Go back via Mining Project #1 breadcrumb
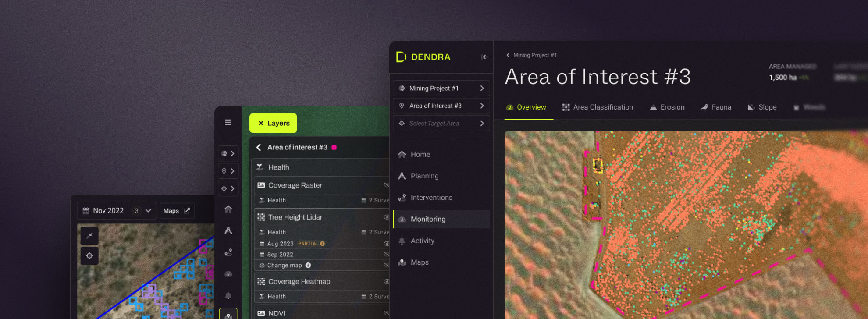 [531, 55]
